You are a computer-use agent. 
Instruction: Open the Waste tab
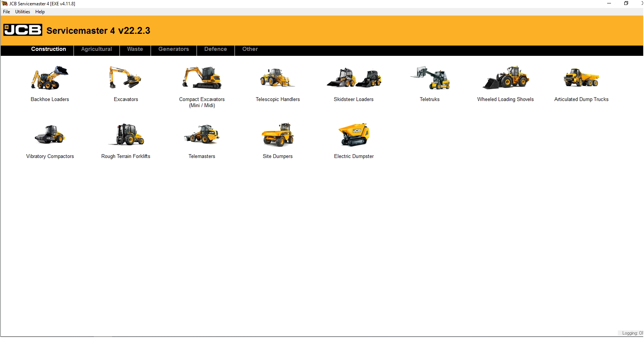click(135, 49)
